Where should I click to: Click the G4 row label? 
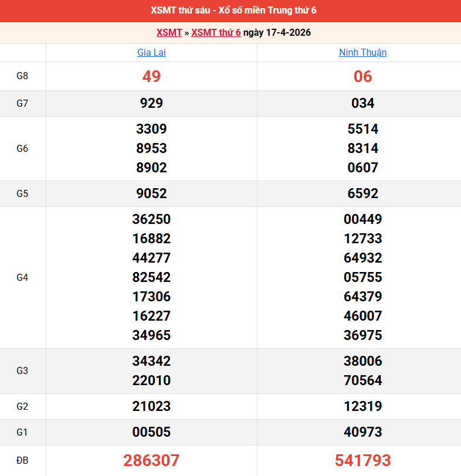point(22,277)
